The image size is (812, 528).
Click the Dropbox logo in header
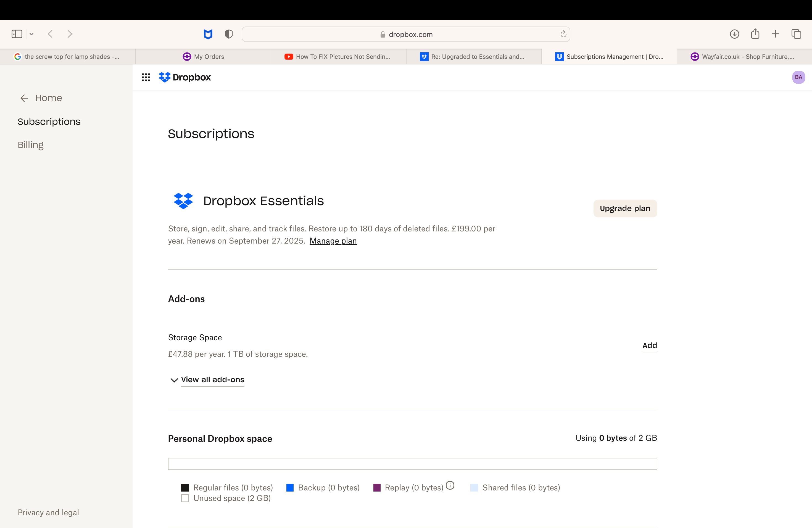(x=184, y=77)
